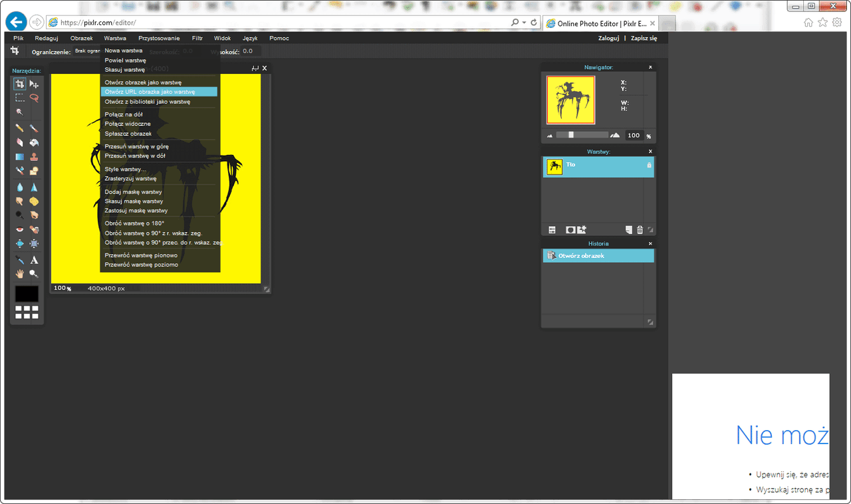Select the Gradient tool

[20, 157]
